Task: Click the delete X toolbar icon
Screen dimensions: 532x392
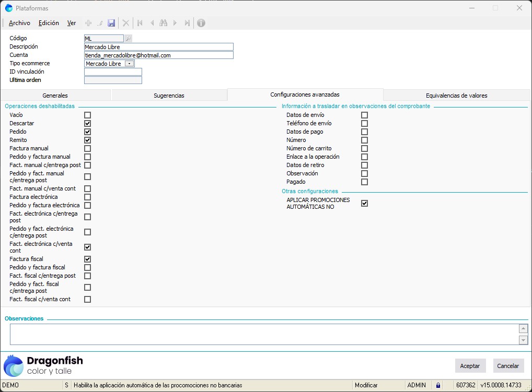Action: pyautogui.click(x=125, y=23)
